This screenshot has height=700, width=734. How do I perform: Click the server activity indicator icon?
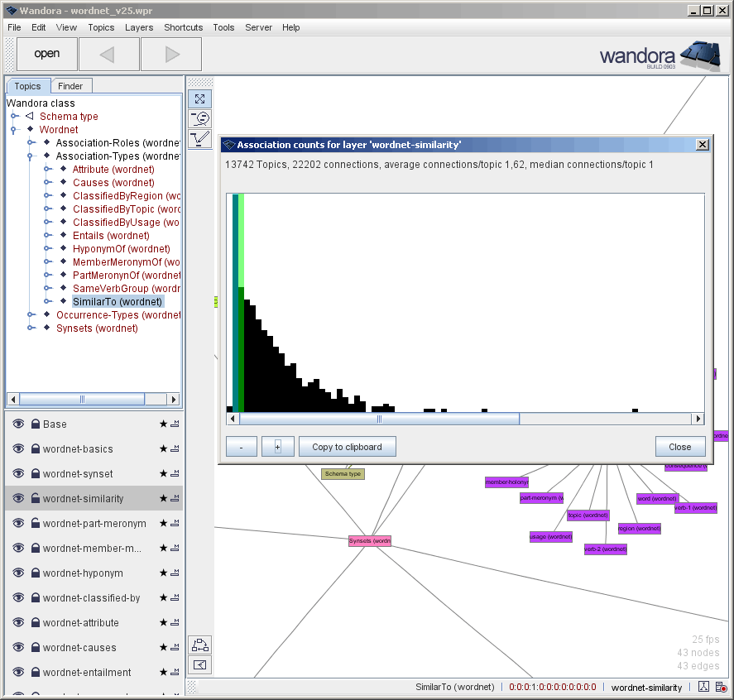[x=720, y=687]
